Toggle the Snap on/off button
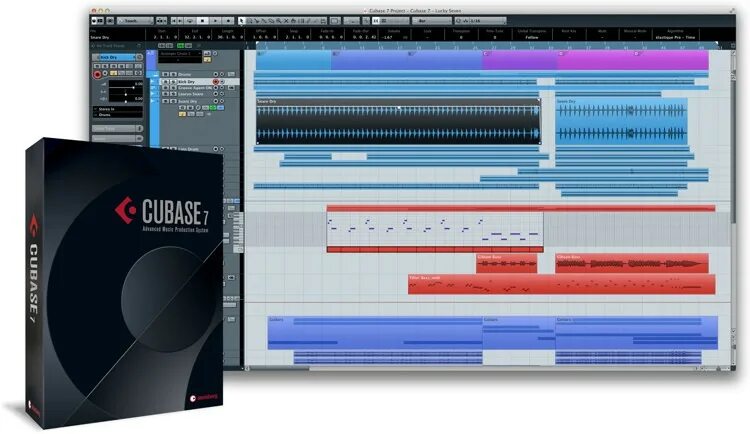 tap(376, 21)
